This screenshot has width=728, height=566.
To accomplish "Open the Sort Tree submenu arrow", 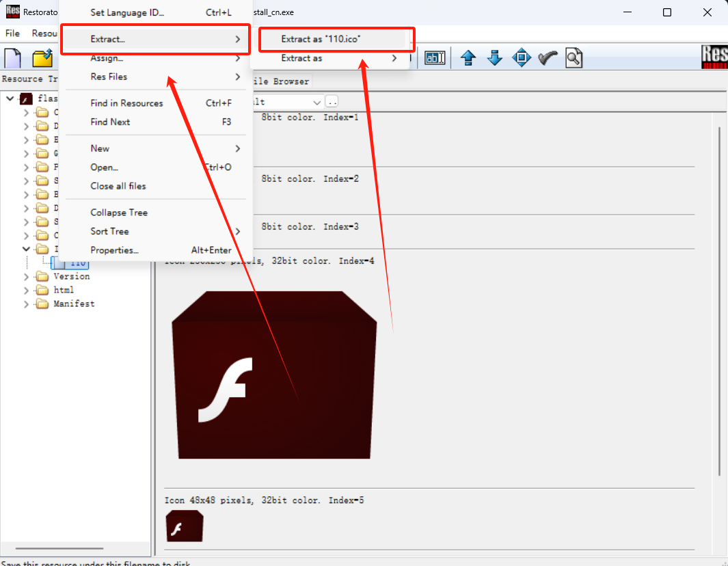I will tap(238, 231).
